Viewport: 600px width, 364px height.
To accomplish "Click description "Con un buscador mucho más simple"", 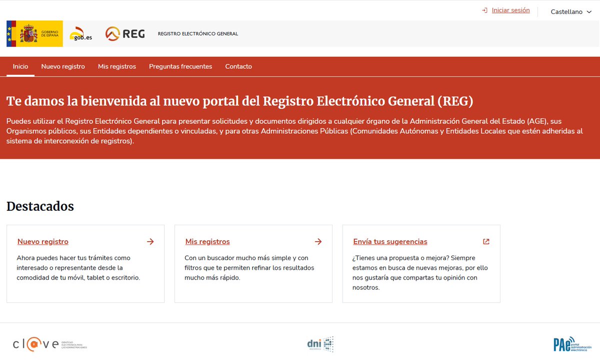I will (x=249, y=268).
